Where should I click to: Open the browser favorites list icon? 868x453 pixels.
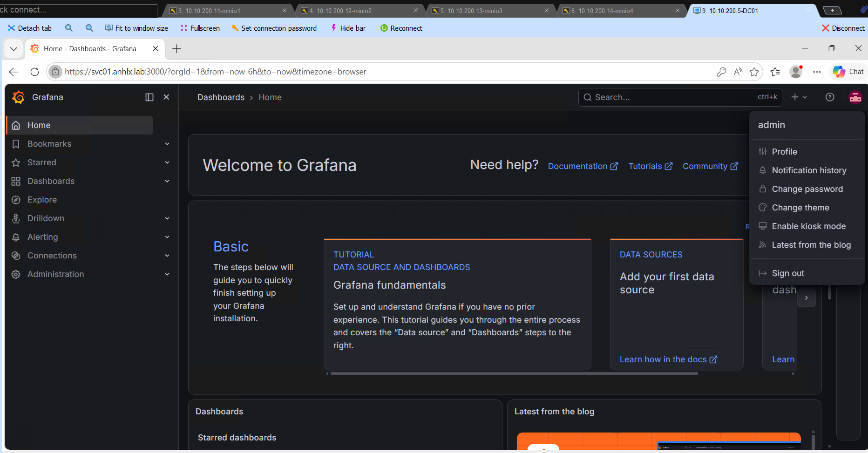[775, 72]
